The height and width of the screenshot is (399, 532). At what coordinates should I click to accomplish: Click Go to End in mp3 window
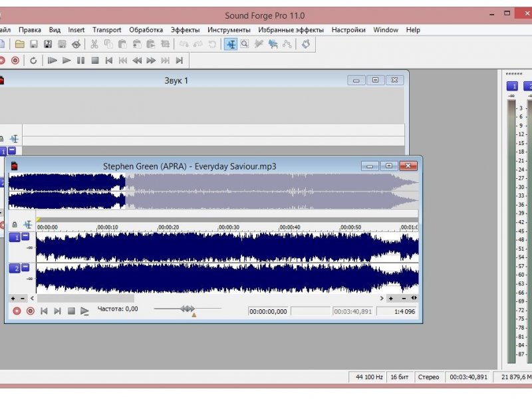pos(57,311)
